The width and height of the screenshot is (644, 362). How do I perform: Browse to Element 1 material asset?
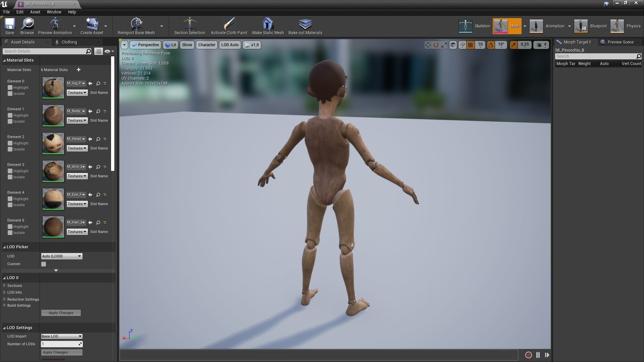coord(98,111)
